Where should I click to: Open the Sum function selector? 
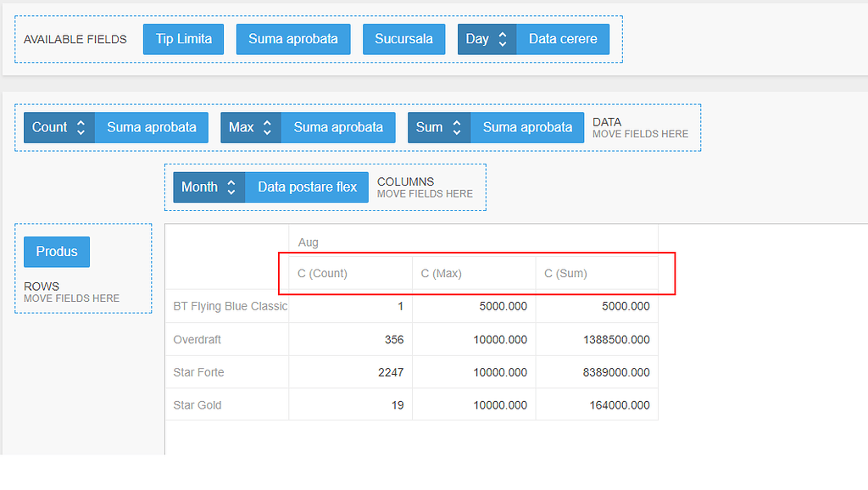point(438,126)
